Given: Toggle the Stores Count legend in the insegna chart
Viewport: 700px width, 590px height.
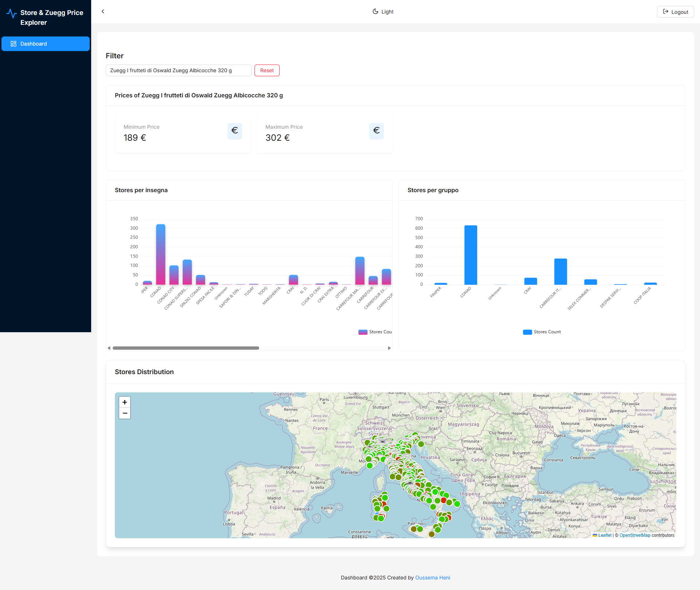Looking at the screenshot, I should click(376, 332).
